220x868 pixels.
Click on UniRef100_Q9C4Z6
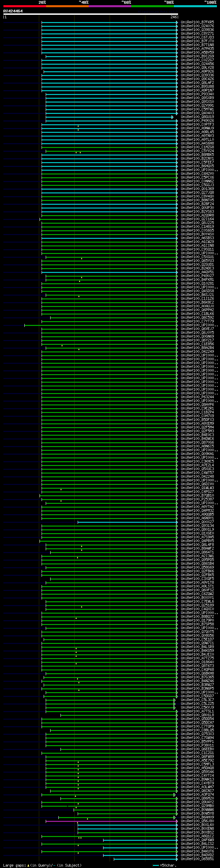coord(197,79)
